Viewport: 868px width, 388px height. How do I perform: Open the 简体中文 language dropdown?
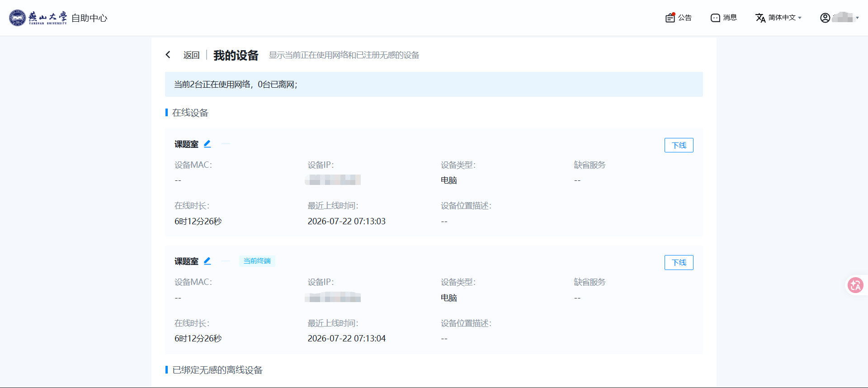pos(778,18)
